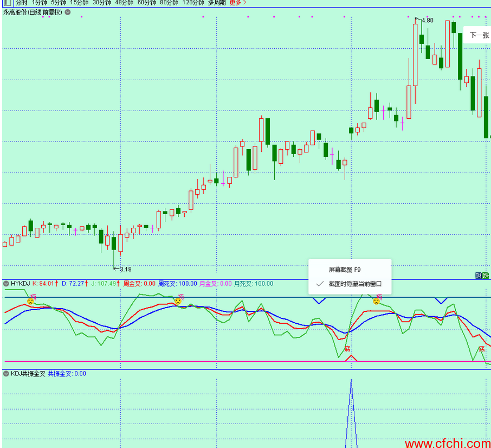The height and width of the screenshot is (448, 491).
Task: Click the HYKDJ indicator name
Action: [21, 284]
